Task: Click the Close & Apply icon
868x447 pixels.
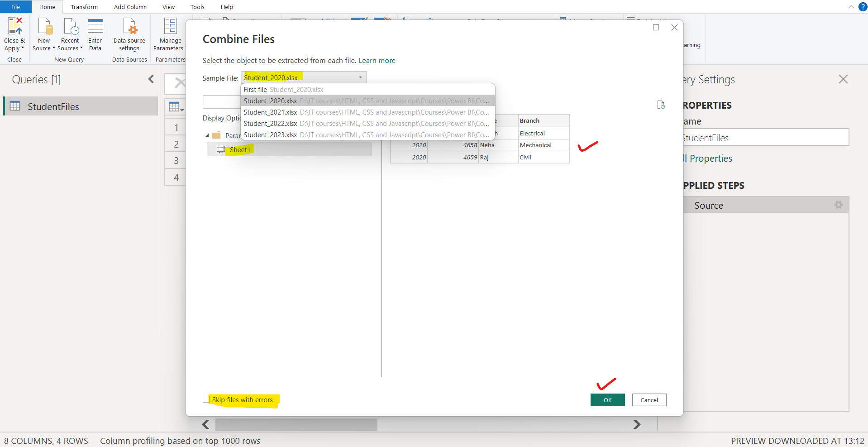Action: click(15, 27)
